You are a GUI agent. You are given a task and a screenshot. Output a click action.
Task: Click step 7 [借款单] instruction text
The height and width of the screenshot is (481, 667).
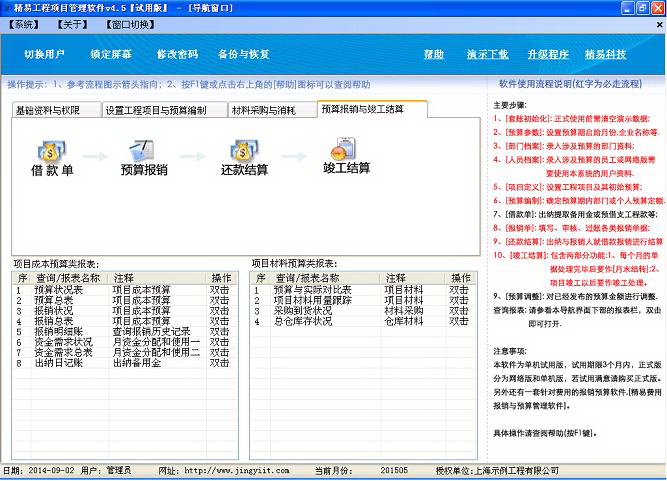pos(576,214)
